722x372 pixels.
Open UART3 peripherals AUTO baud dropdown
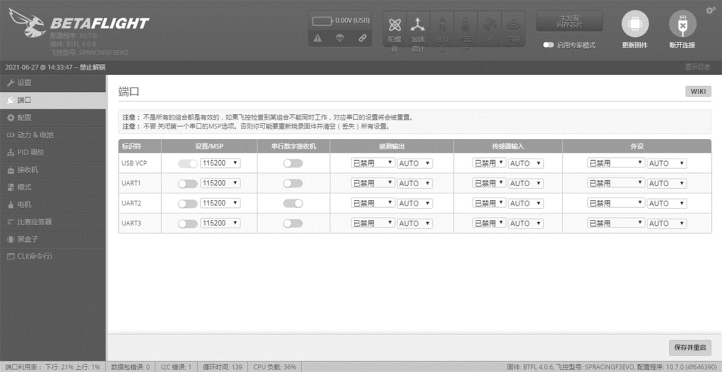pyautogui.click(x=667, y=223)
